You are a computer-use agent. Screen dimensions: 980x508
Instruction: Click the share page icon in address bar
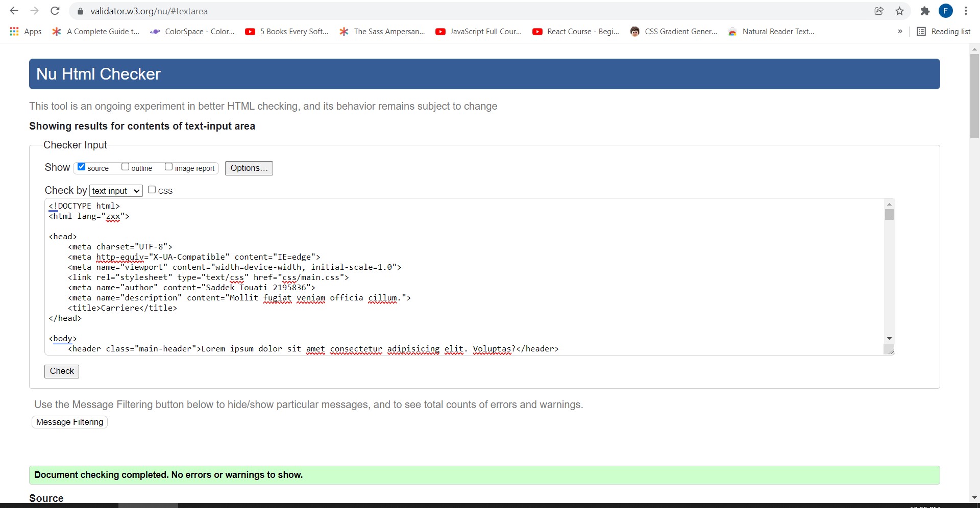point(878,11)
